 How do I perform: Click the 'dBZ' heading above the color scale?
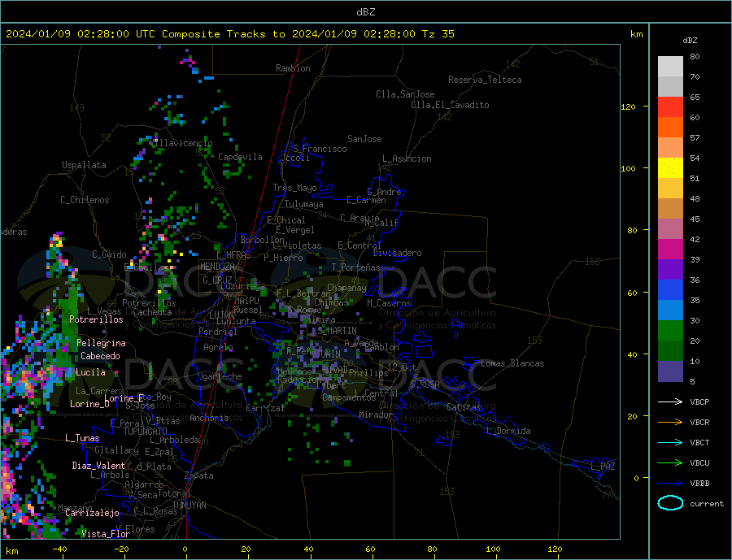[x=690, y=41]
